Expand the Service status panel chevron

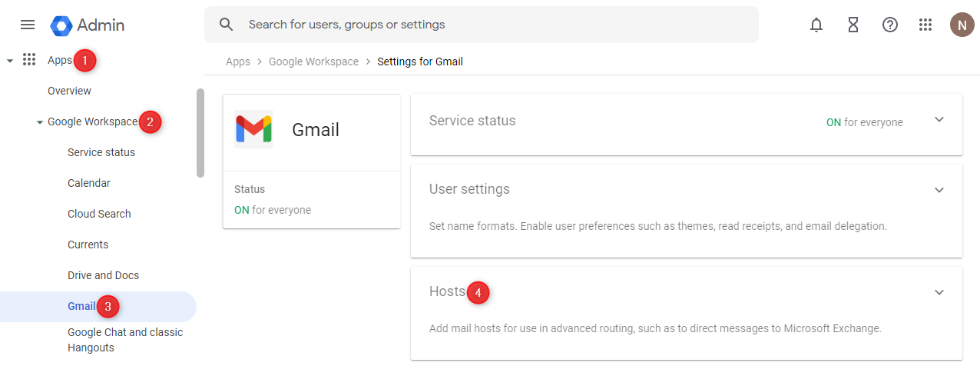939,120
